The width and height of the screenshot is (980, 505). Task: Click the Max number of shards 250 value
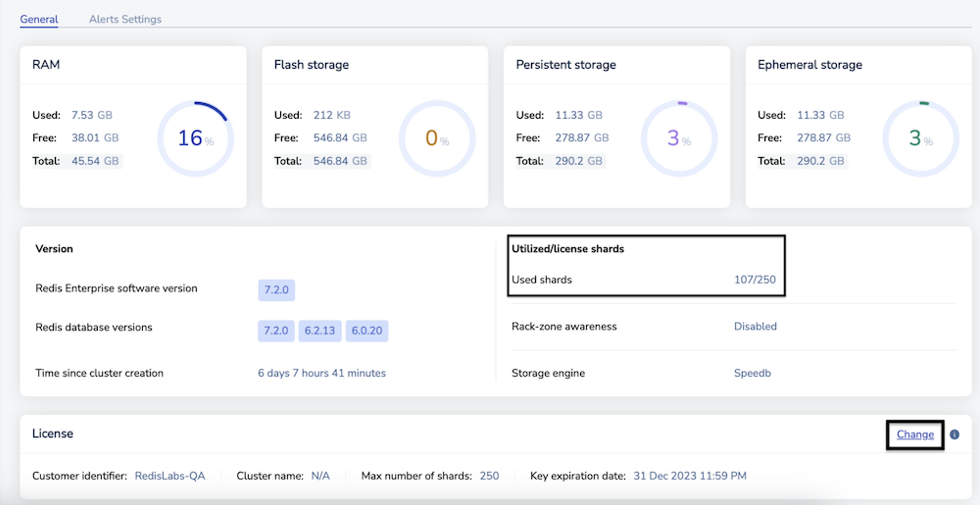click(489, 476)
